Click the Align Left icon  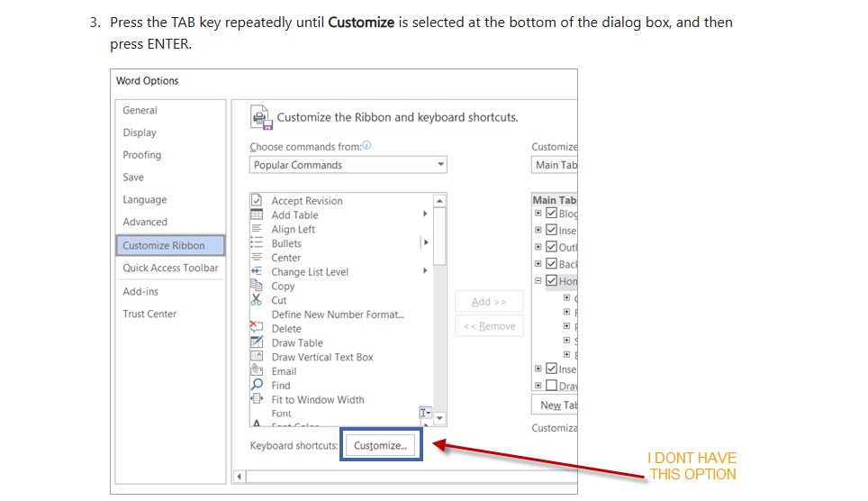click(x=257, y=229)
